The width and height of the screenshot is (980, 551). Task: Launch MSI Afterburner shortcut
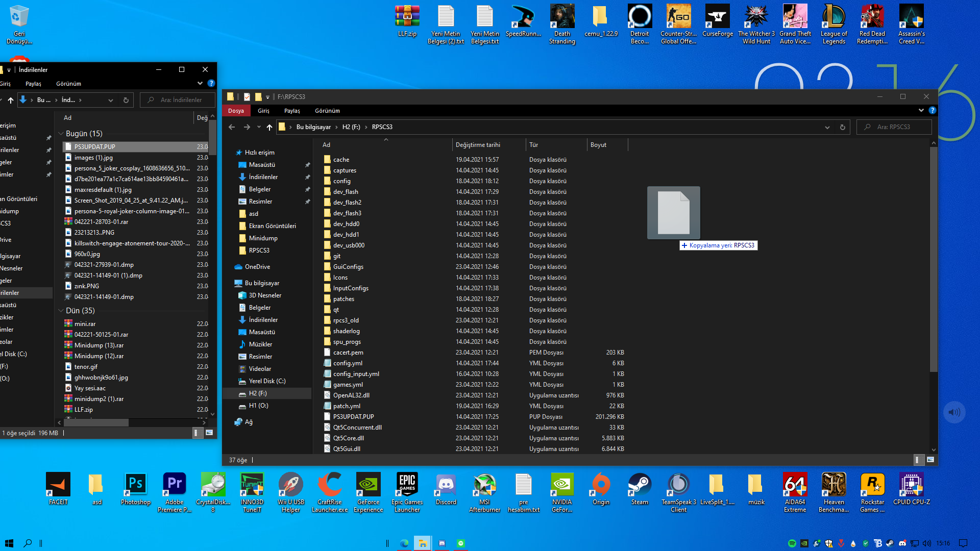[484, 492]
